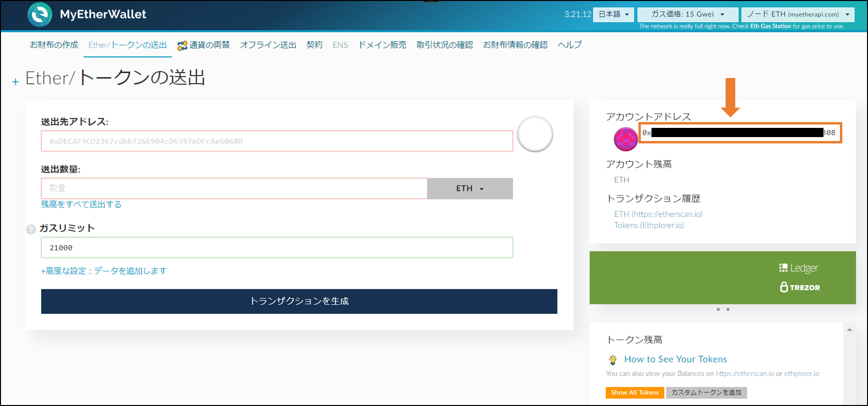Image resolution: width=868 pixels, height=406 pixels.
Task: Click the アカウント残高 ETH value text
Action: tap(621, 180)
